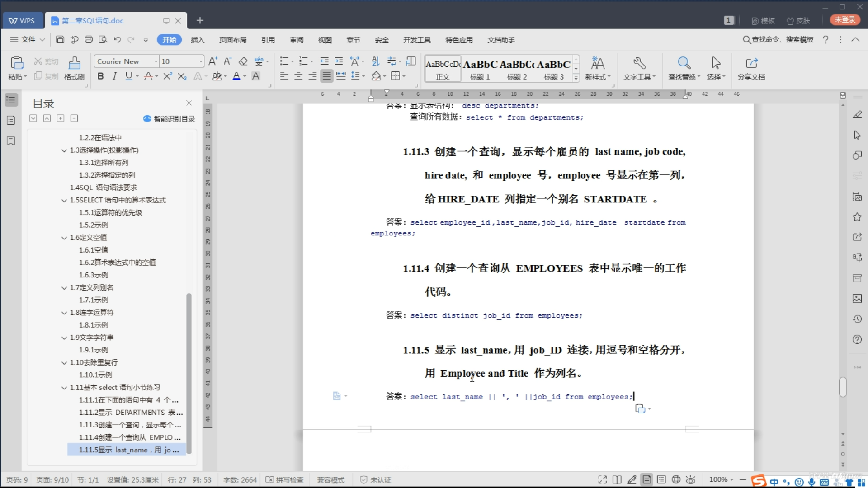Toggle Italic formatting
The height and width of the screenshot is (488, 868).
coord(114,76)
